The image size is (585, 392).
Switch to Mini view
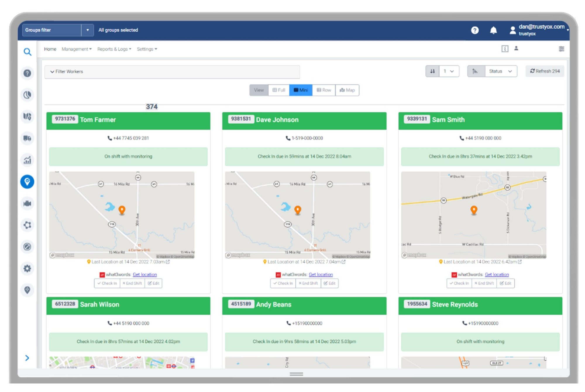pyautogui.click(x=301, y=90)
